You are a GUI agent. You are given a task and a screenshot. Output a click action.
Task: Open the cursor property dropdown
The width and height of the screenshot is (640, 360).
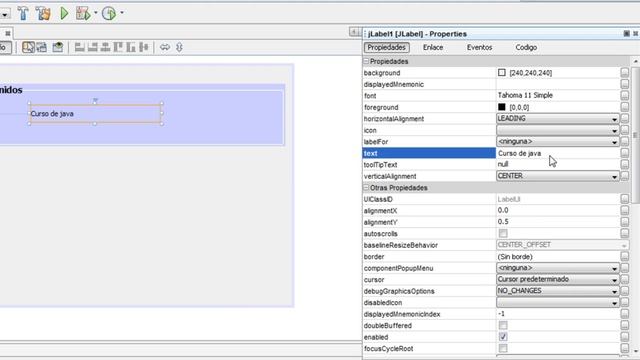[x=558, y=280]
